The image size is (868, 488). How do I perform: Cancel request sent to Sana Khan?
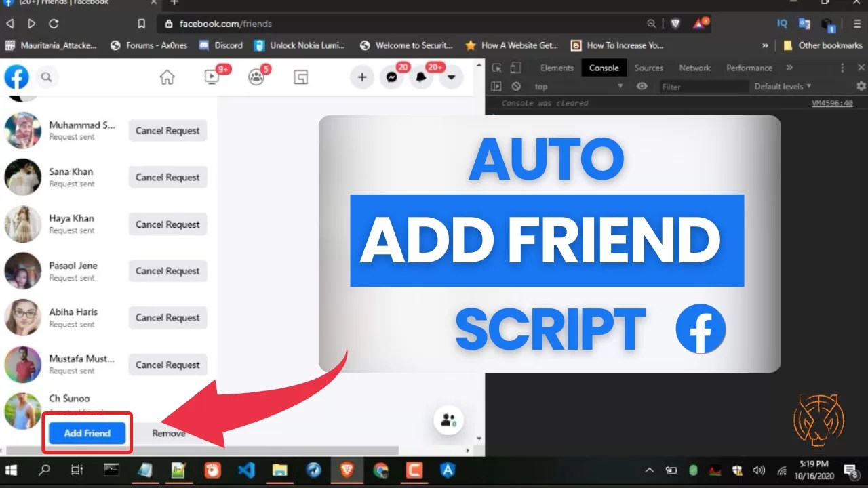167,178
